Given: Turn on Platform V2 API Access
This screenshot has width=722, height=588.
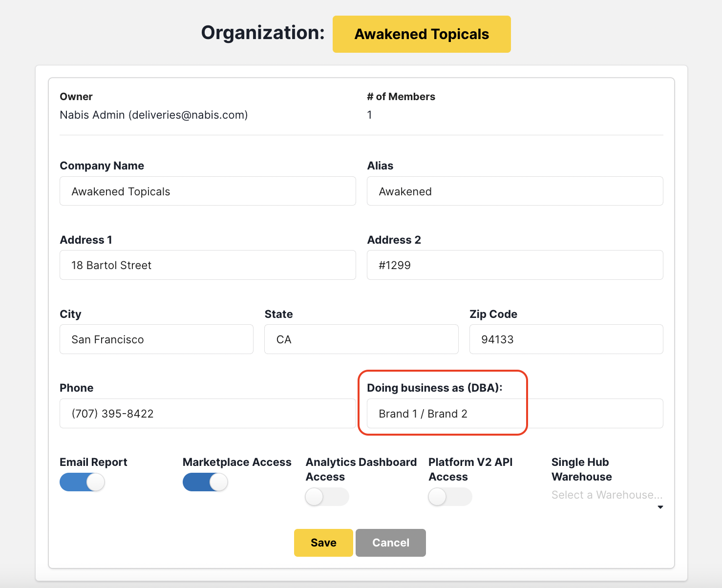Looking at the screenshot, I should click(x=450, y=497).
